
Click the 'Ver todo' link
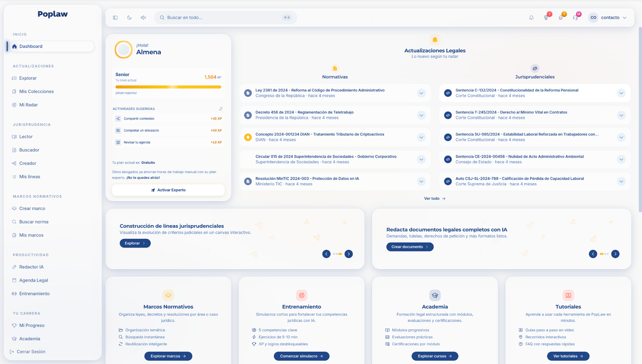pyautogui.click(x=435, y=198)
